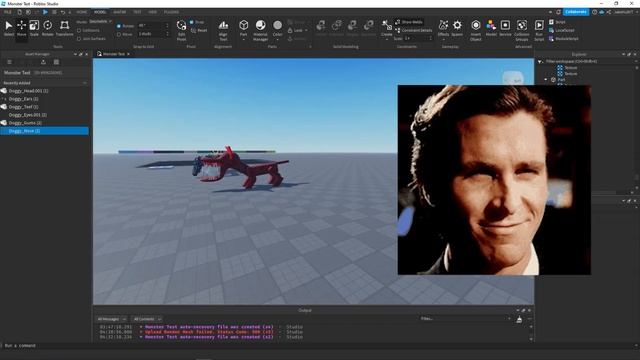
Task: Click the Reset pivot button
Action: [199, 30]
